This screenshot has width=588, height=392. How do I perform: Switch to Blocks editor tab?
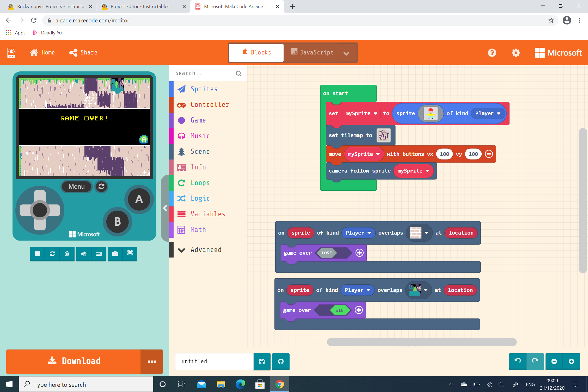pos(256,52)
